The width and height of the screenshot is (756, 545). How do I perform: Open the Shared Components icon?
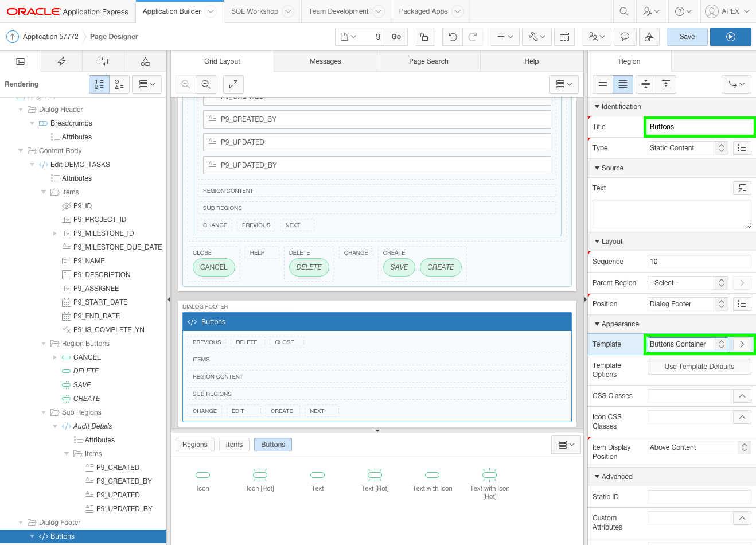[x=649, y=37]
